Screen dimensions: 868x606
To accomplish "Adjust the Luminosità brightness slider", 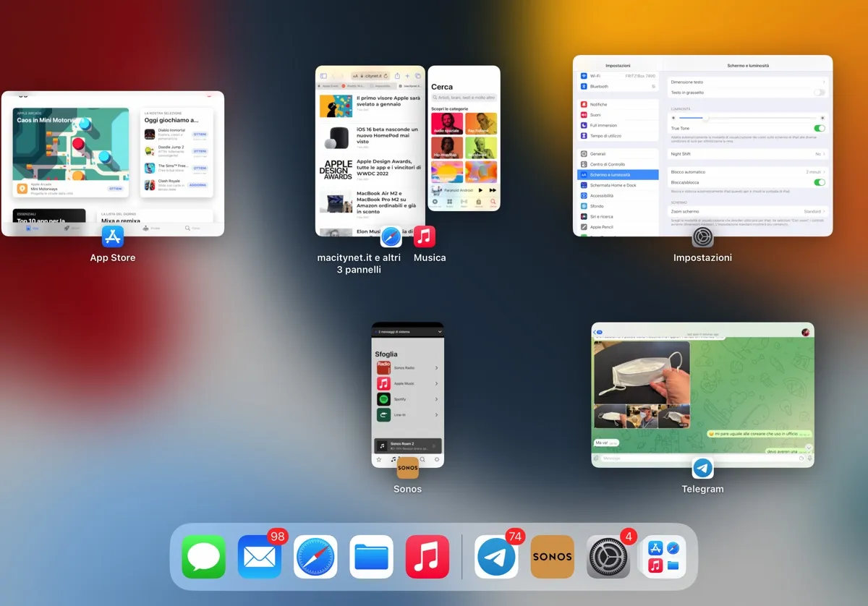I will point(707,118).
